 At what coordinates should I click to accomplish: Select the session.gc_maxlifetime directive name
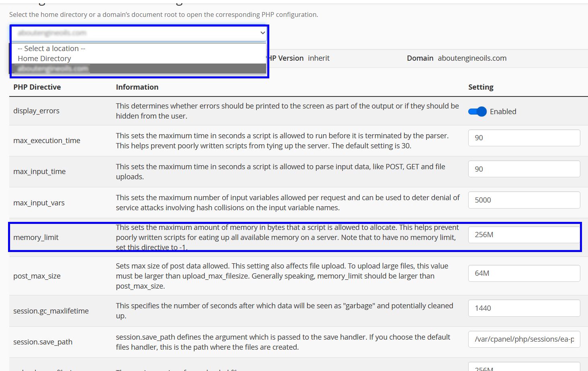[51, 311]
